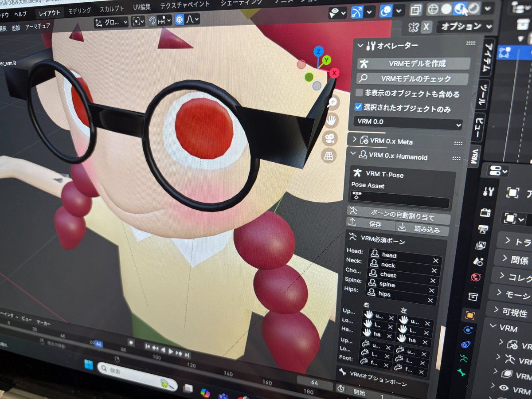532x399 pixels.
Task: Toggle perspective/orthographic grid icon
Action: 329,156
